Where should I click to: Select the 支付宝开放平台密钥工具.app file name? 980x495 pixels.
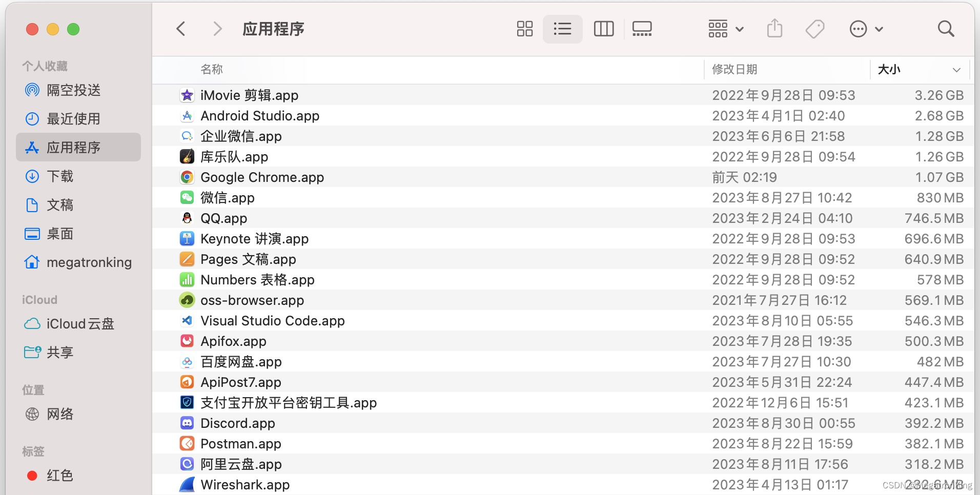click(289, 403)
